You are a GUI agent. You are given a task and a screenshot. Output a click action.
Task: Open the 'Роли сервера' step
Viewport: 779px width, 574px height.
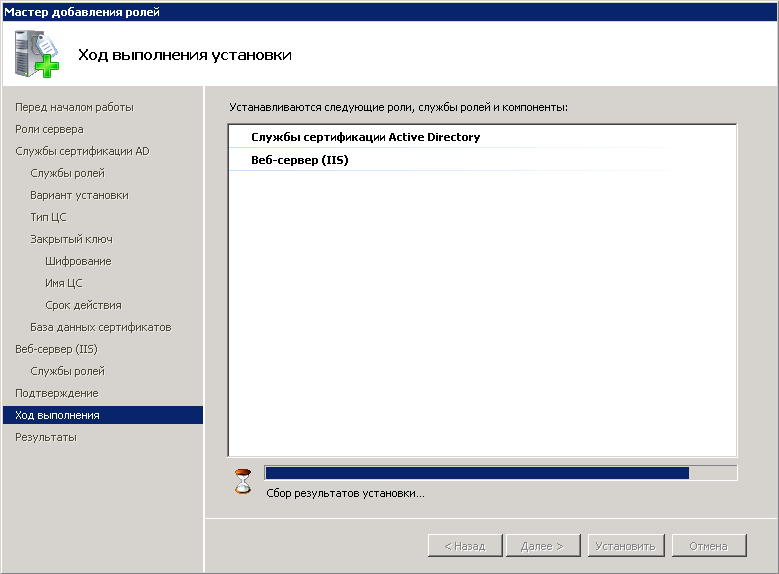tap(49, 129)
